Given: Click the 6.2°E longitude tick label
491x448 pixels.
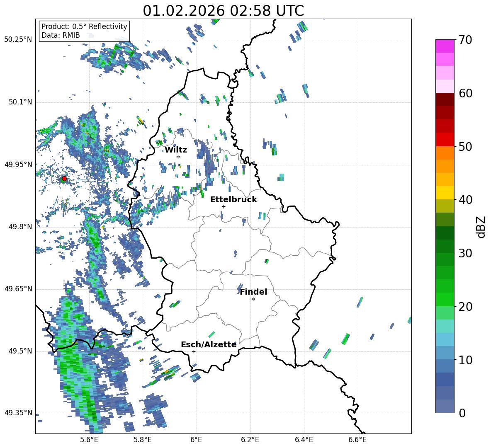Looking at the screenshot, I should click(250, 440).
